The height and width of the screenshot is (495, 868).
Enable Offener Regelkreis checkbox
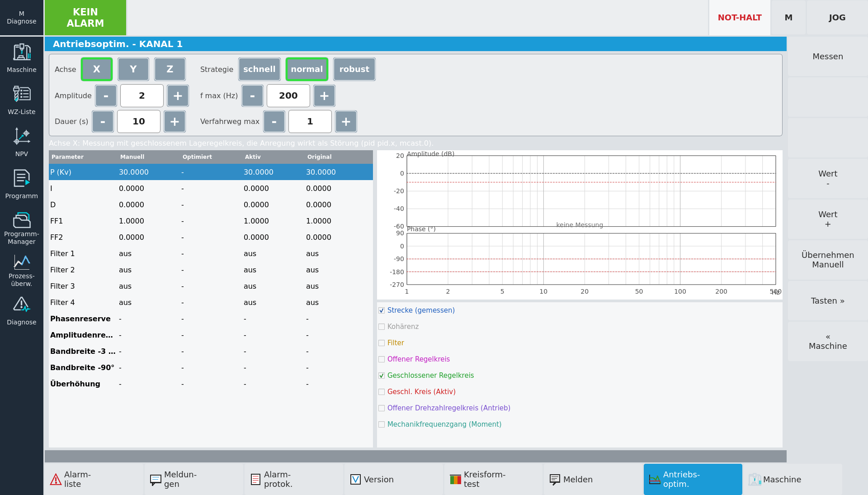[382, 359]
